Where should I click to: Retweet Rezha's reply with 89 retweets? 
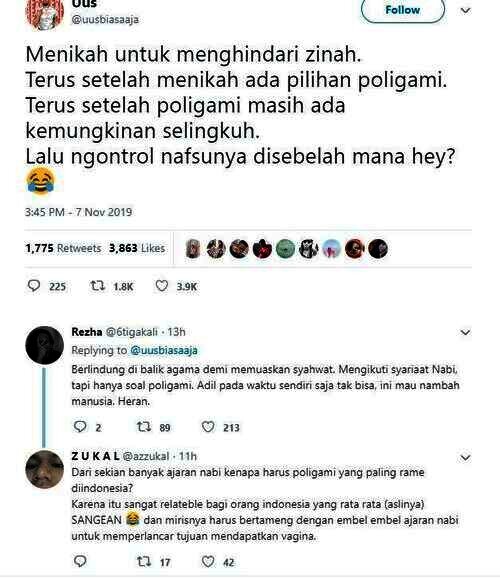click(x=144, y=427)
